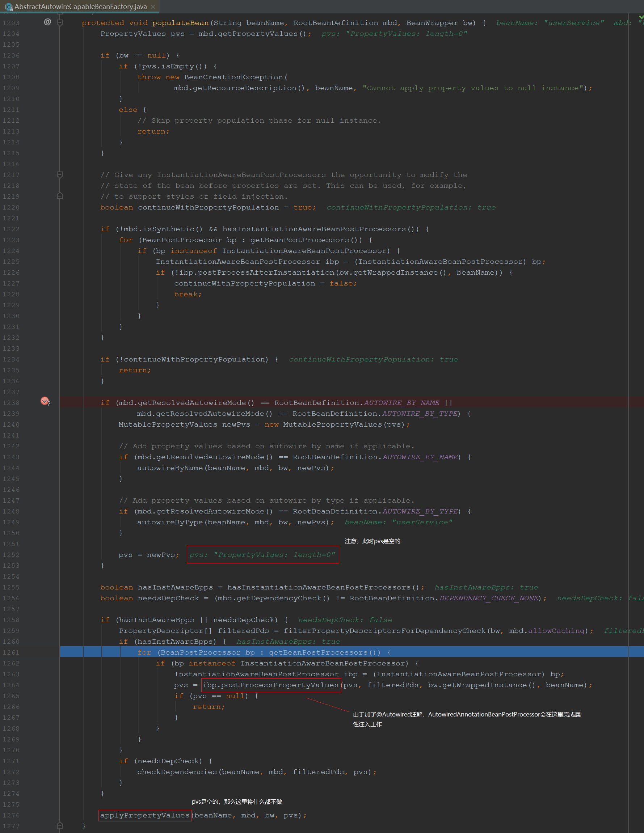Click the applyPropertyValues call on line 1276

click(x=144, y=816)
